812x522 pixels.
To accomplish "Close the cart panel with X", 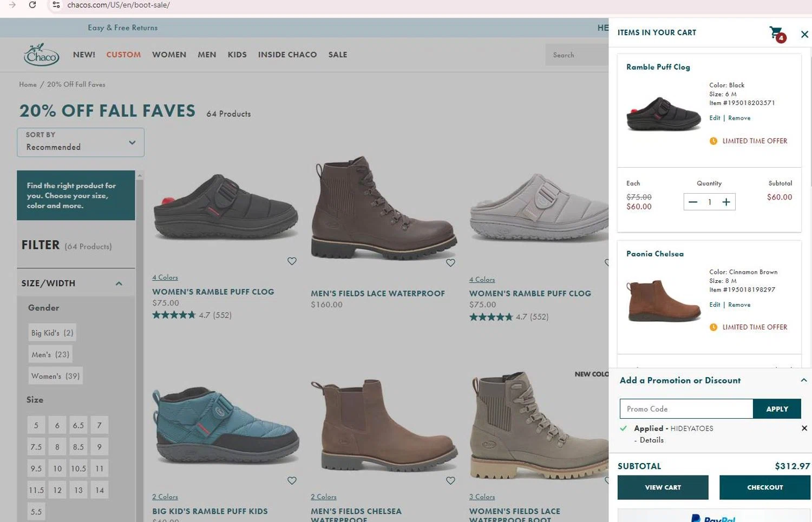I will [804, 34].
